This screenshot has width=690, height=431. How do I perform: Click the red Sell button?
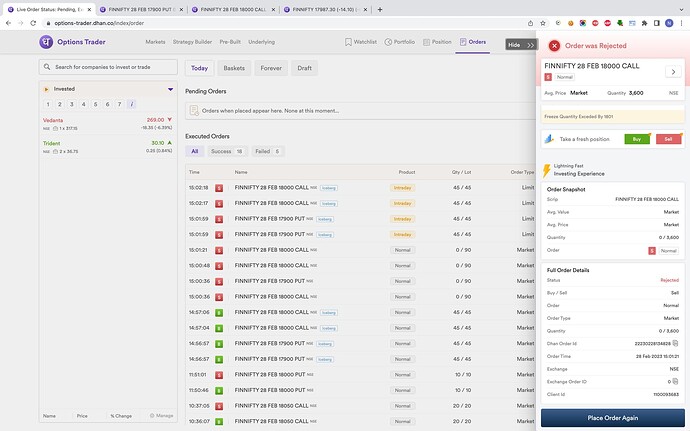[x=668, y=139]
